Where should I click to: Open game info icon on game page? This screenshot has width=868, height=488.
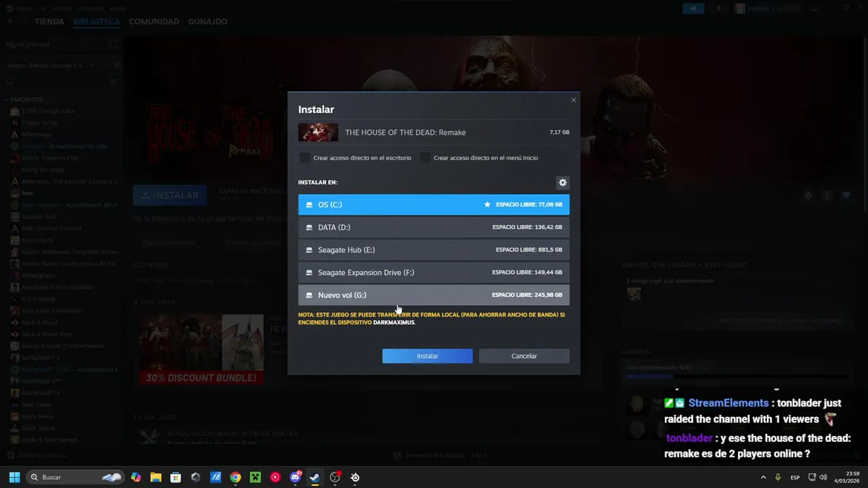827,195
